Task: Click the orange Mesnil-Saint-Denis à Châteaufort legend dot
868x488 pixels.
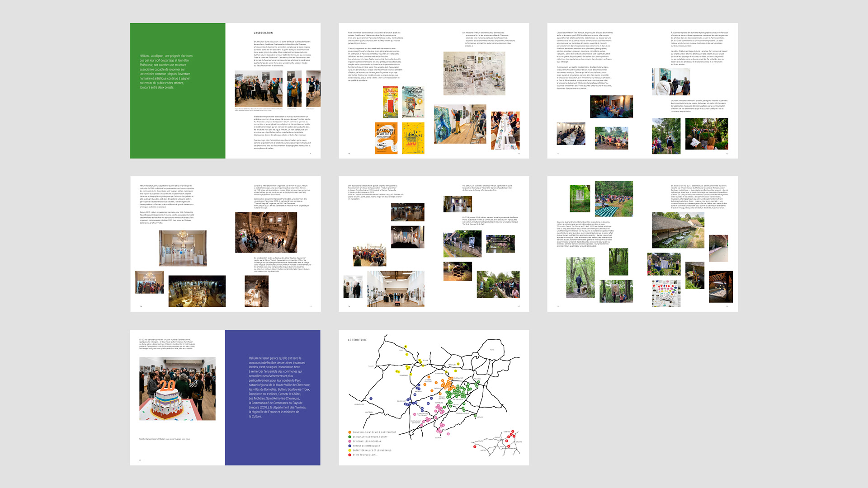Action: pos(349,432)
